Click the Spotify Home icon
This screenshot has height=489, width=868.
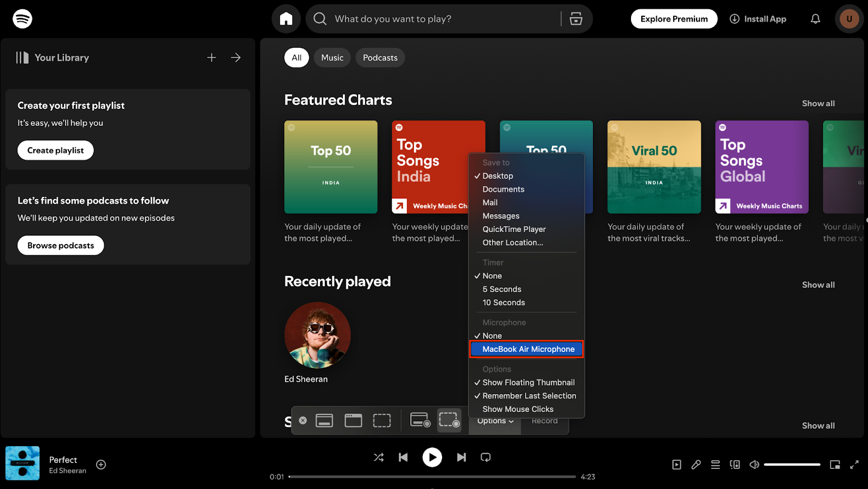pyautogui.click(x=286, y=19)
